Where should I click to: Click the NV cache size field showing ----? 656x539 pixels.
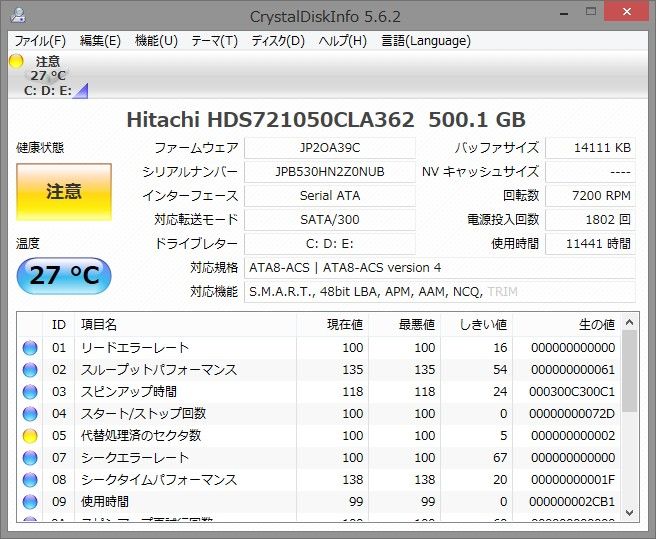[x=590, y=172]
